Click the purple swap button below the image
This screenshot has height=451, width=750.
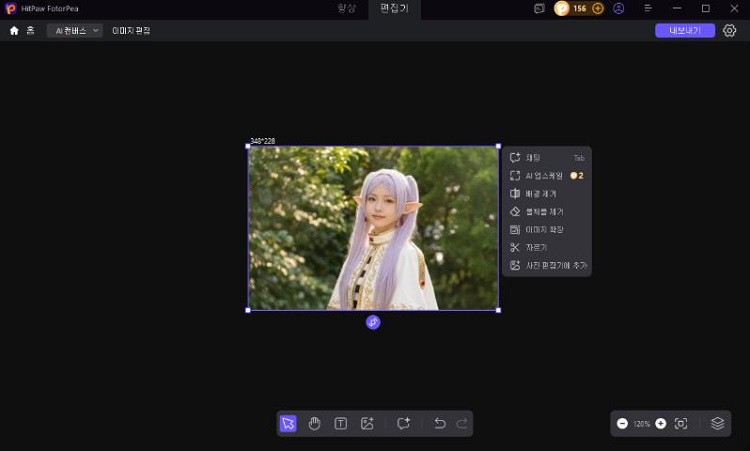pyautogui.click(x=373, y=322)
